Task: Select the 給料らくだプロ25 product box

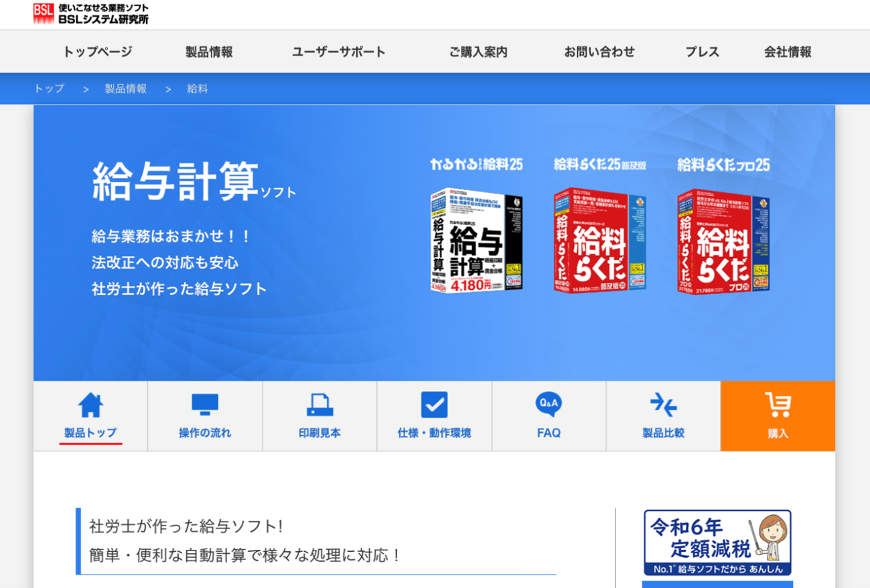Action: coord(723,240)
